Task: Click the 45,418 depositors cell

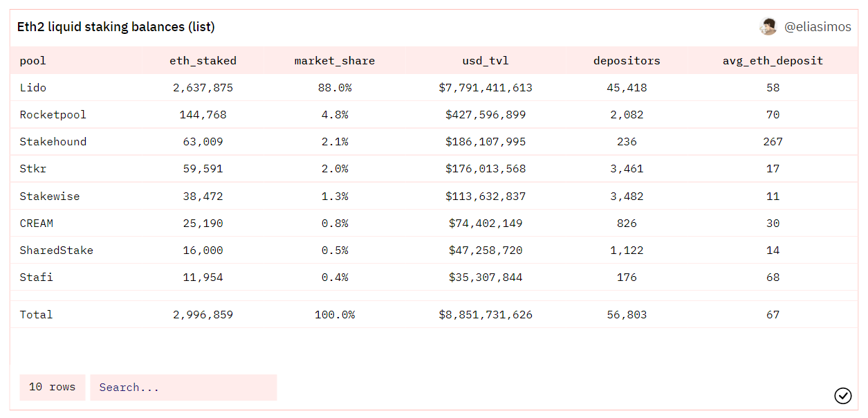Action: point(627,88)
